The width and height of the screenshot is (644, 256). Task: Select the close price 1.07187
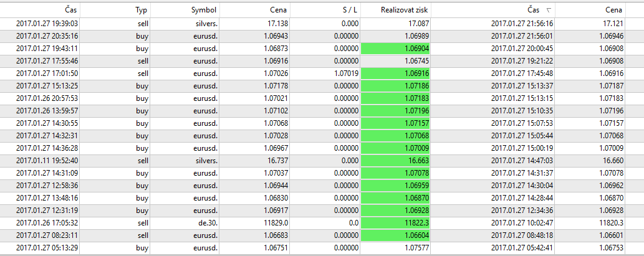611,87
